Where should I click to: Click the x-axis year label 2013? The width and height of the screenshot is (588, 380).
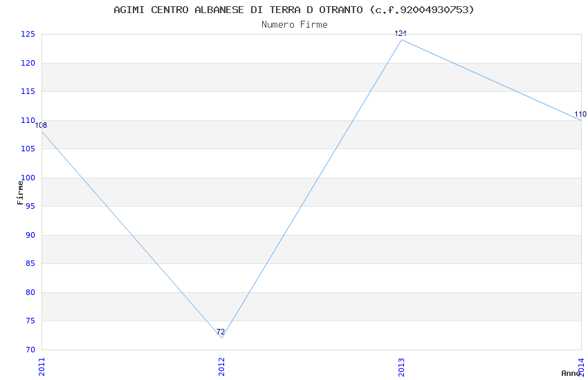tap(401, 366)
